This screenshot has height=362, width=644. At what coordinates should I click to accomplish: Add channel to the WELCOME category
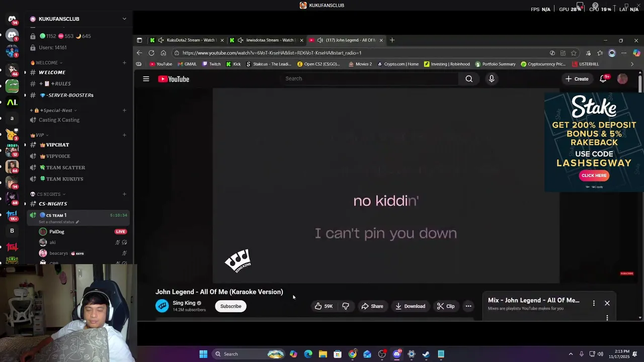tap(124, 63)
